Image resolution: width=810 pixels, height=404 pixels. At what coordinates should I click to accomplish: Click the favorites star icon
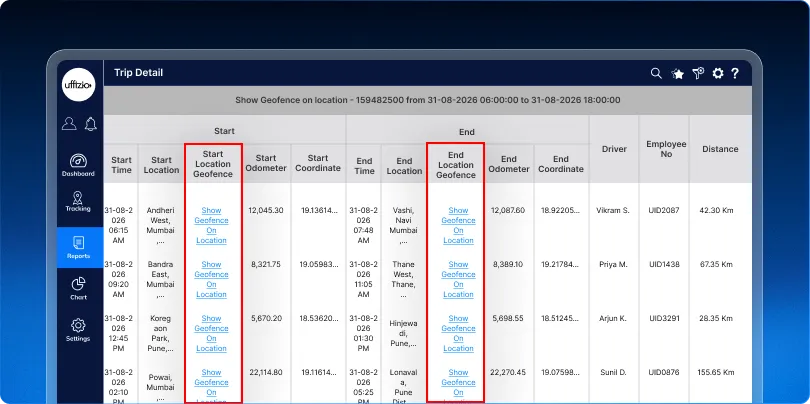(678, 74)
